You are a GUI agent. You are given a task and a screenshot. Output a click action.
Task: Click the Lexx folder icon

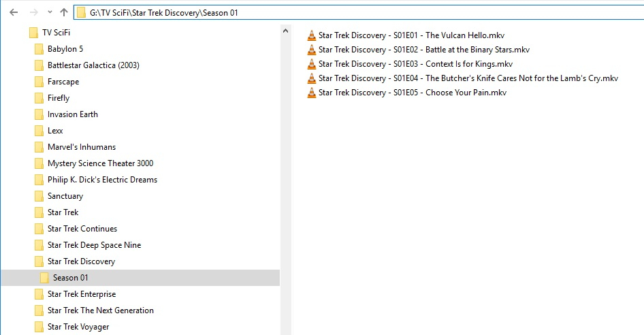39,131
